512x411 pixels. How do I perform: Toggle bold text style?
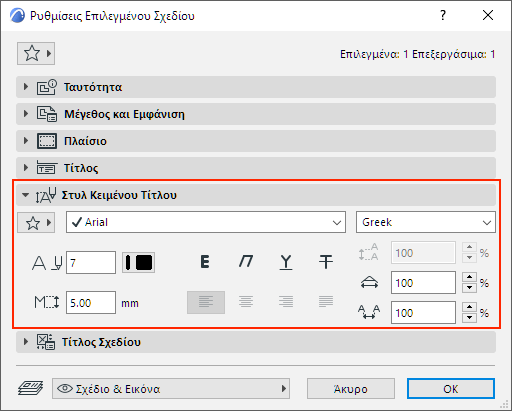point(205,262)
